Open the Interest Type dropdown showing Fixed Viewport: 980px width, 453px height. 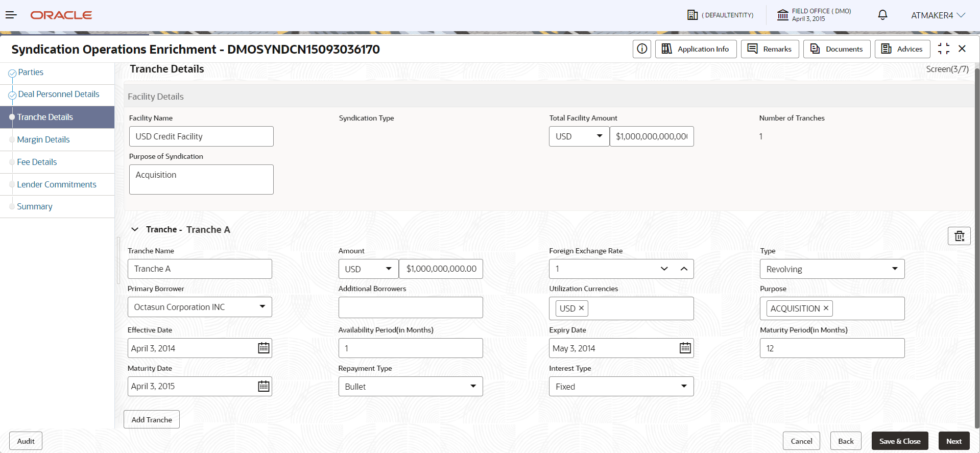(621, 386)
